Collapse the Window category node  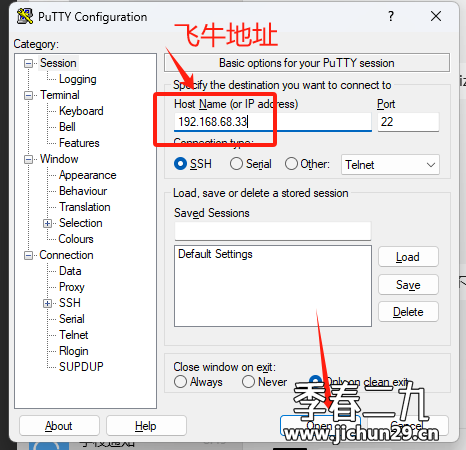(29, 159)
